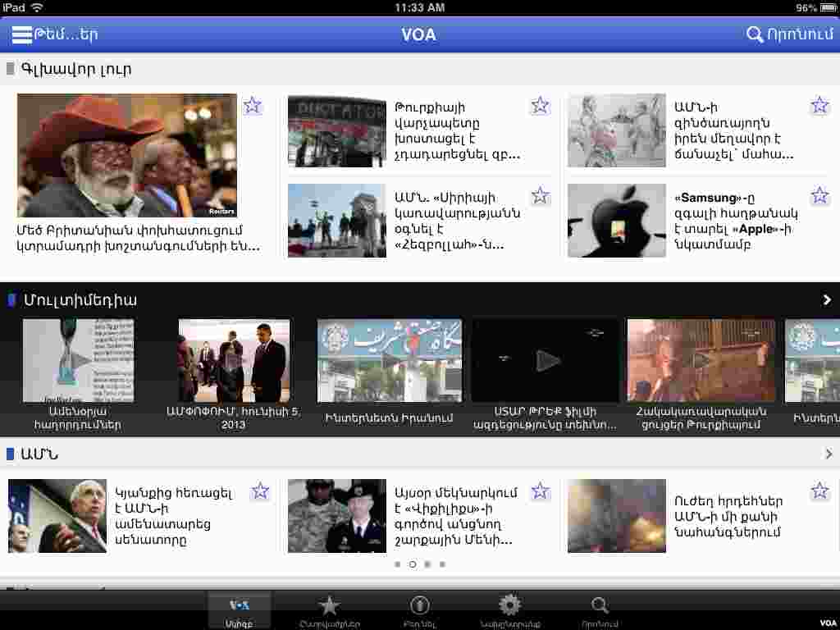
Task: Select the Գլխավոր լուր section header
Action: pos(75,69)
